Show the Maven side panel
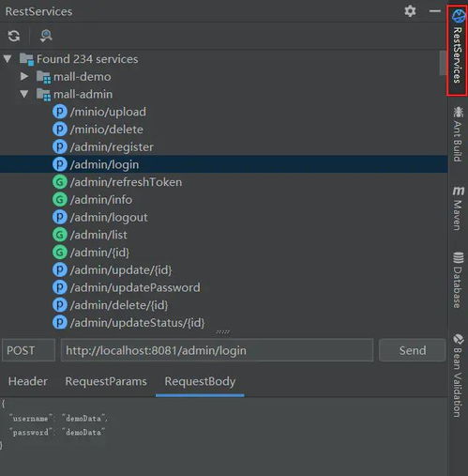 pyautogui.click(x=458, y=208)
